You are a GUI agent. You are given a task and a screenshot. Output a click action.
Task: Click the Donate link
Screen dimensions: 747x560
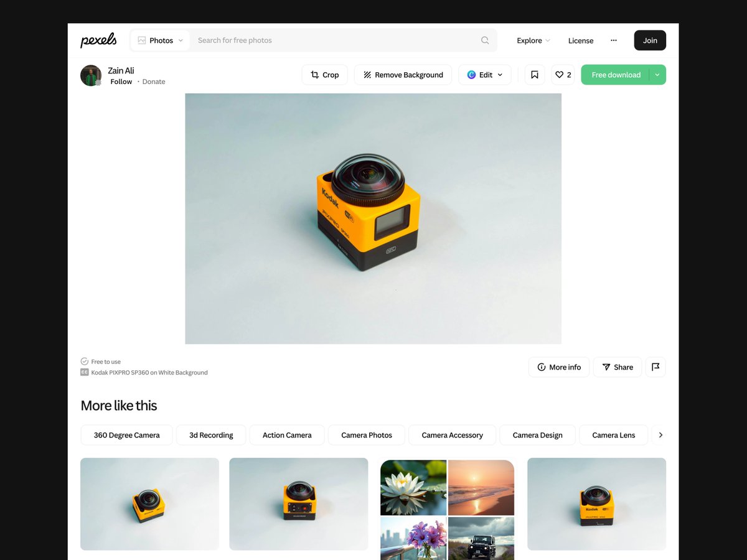tap(154, 82)
